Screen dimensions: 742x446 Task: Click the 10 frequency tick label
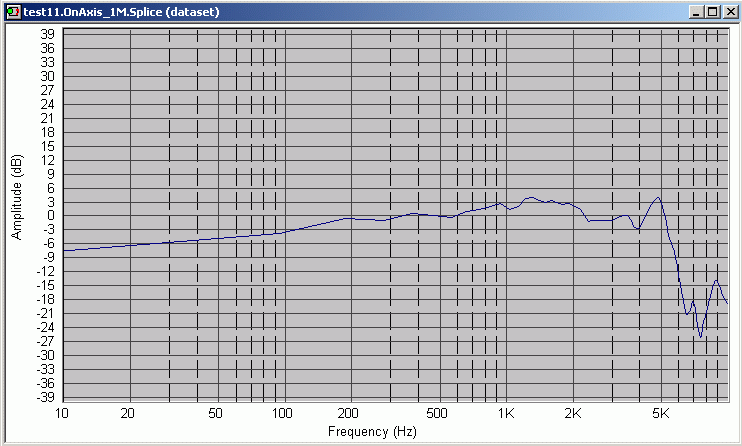point(62,413)
